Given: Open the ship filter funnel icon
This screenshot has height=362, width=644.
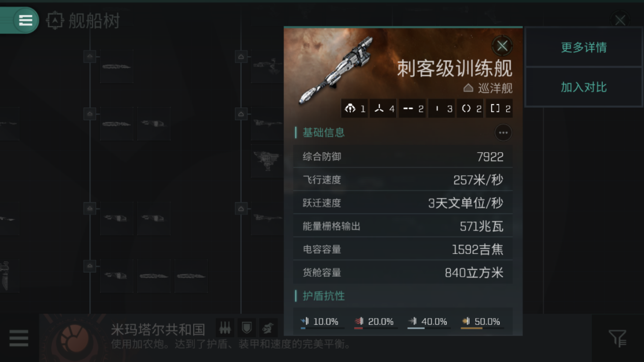Looking at the screenshot, I should (618, 338).
